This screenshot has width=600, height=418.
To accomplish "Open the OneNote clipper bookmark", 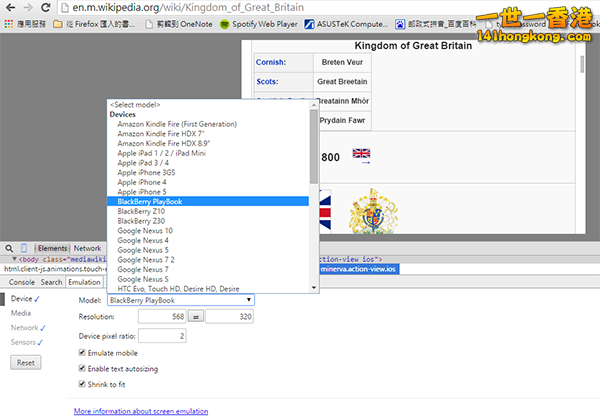I will [x=179, y=24].
